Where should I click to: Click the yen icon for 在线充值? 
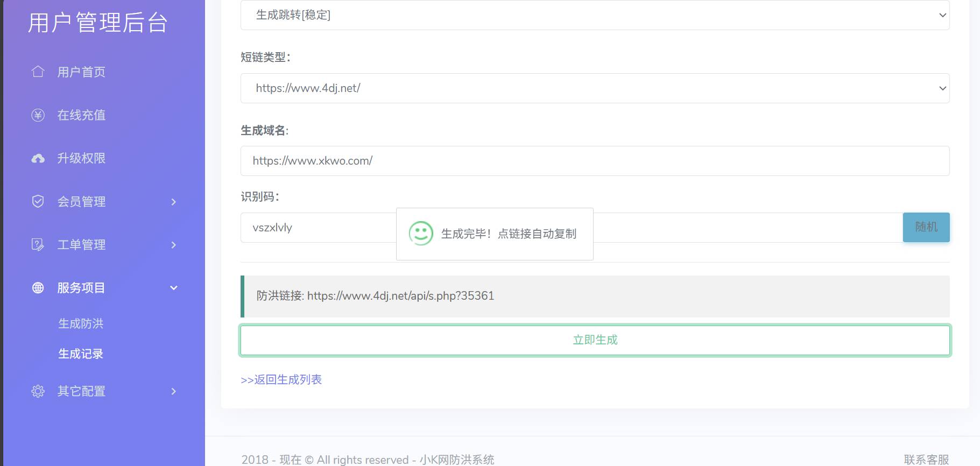(x=38, y=115)
